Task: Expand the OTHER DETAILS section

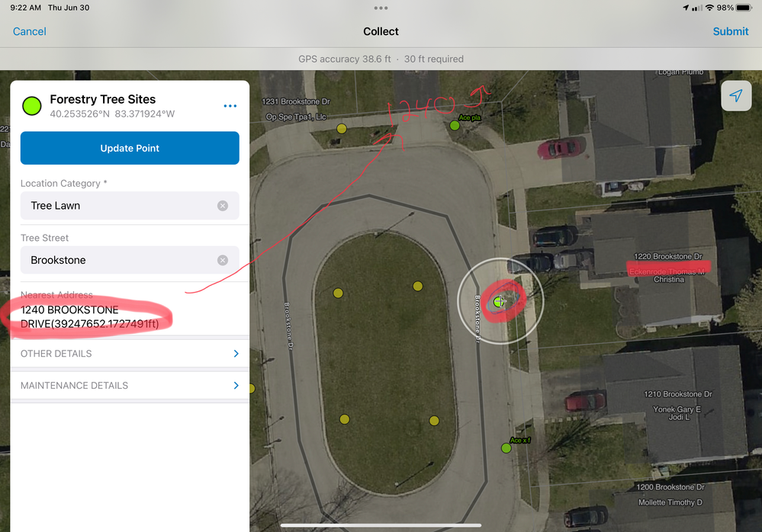Action: tap(130, 354)
